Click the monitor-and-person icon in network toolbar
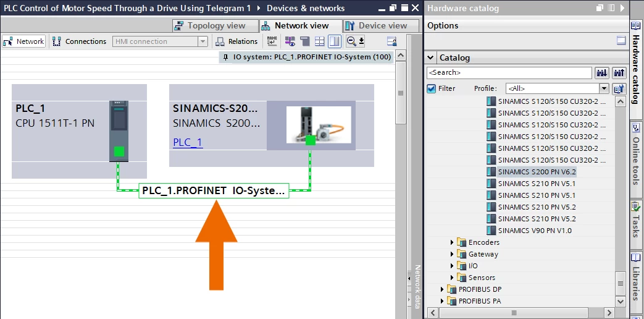The image size is (644, 319). click(x=392, y=41)
